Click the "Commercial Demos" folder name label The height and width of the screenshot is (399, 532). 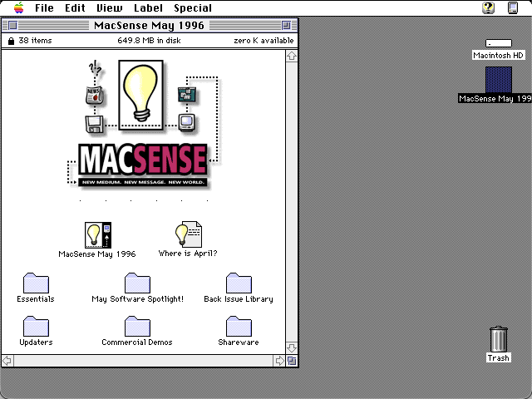(x=137, y=342)
